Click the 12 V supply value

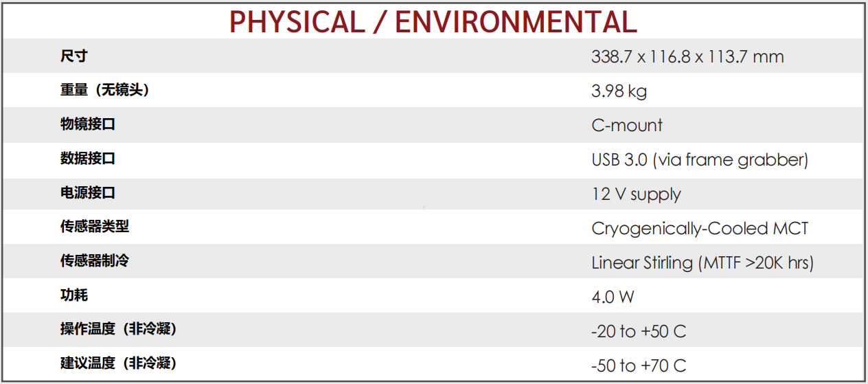pos(636,194)
